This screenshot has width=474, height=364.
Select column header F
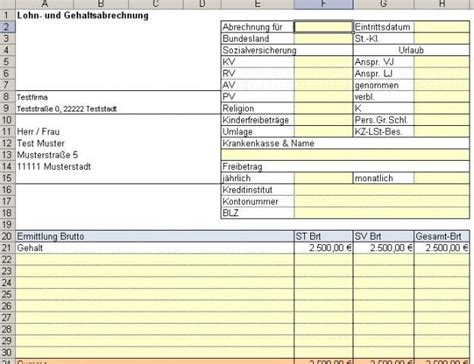pos(323,4)
